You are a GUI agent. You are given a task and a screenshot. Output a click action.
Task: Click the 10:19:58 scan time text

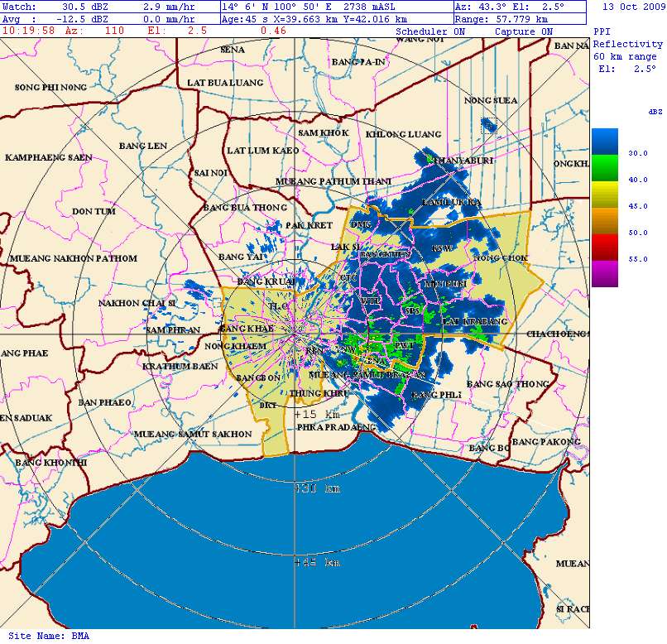point(28,31)
